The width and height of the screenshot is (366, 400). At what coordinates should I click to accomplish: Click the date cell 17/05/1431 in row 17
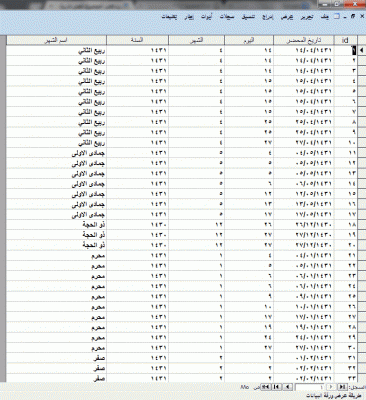[x=304, y=214]
